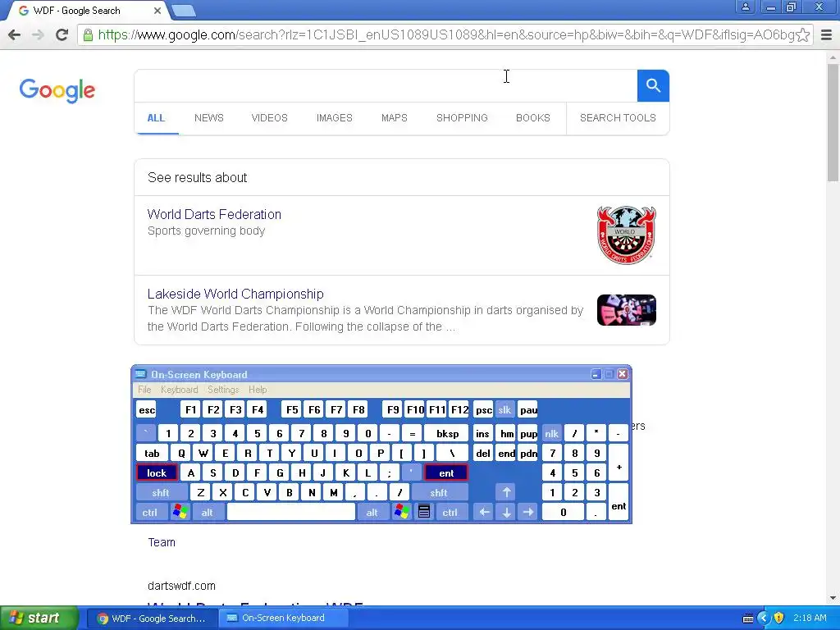Toggle the left shft key
The image size is (840, 630).
click(161, 492)
